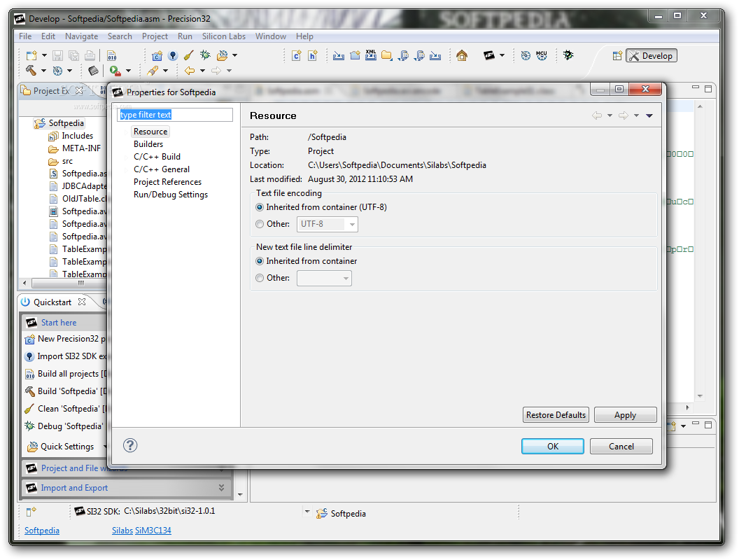Click the yellow folder icon in toolbar
The height and width of the screenshot is (560, 739).
(387, 55)
